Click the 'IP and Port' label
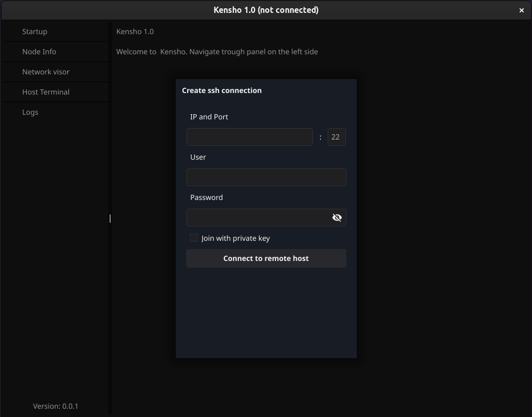532x417 pixels. 209,117
